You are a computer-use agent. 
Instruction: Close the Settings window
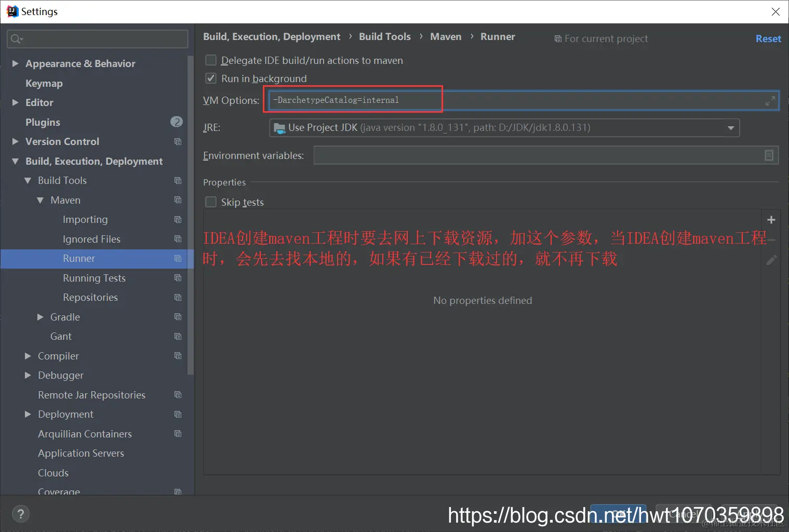pyautogui.click(x=775, y=11)
